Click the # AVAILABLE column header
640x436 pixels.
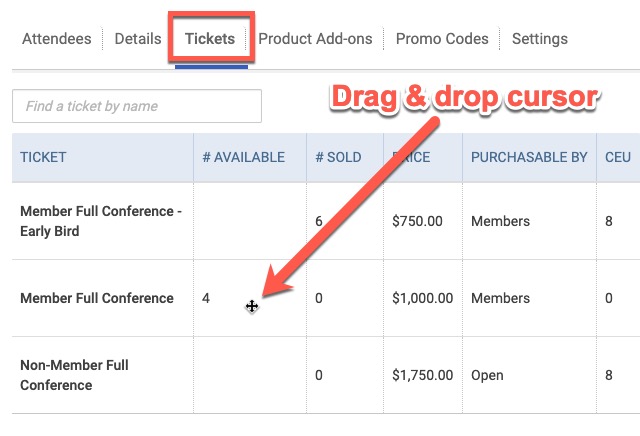tap(244, 157)
